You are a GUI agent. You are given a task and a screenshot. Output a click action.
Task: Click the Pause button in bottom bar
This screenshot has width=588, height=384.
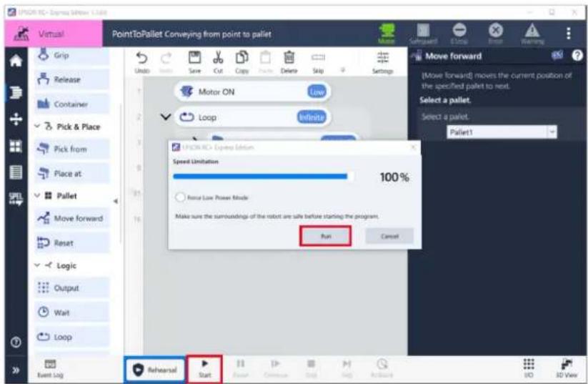pyautogui.click(x=240, y=369)
